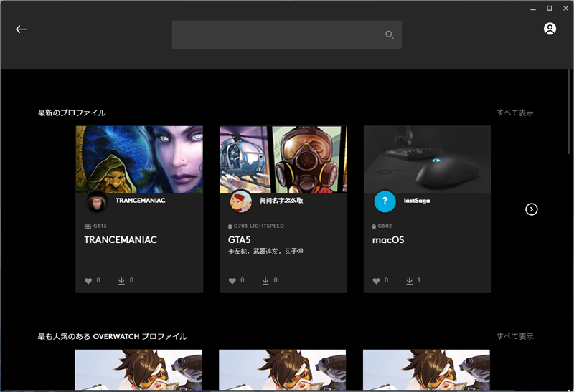Show all OVERWATCH profiles link
This screenshot has width=574, height=392.
pos(514,336)
